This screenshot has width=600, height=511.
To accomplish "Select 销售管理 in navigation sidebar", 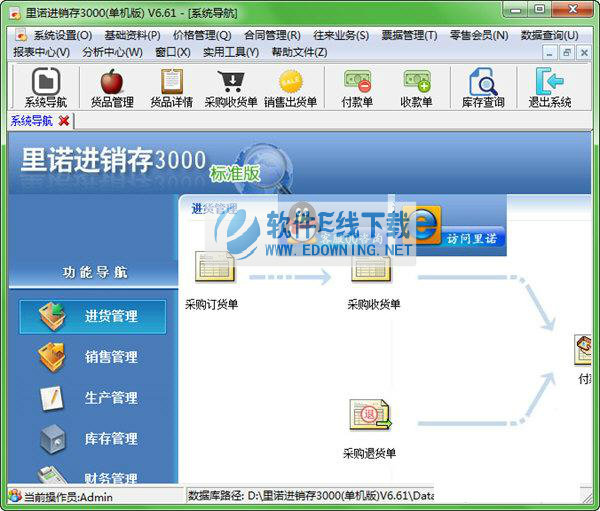I will pyautogui.click(x=93, y=357).
